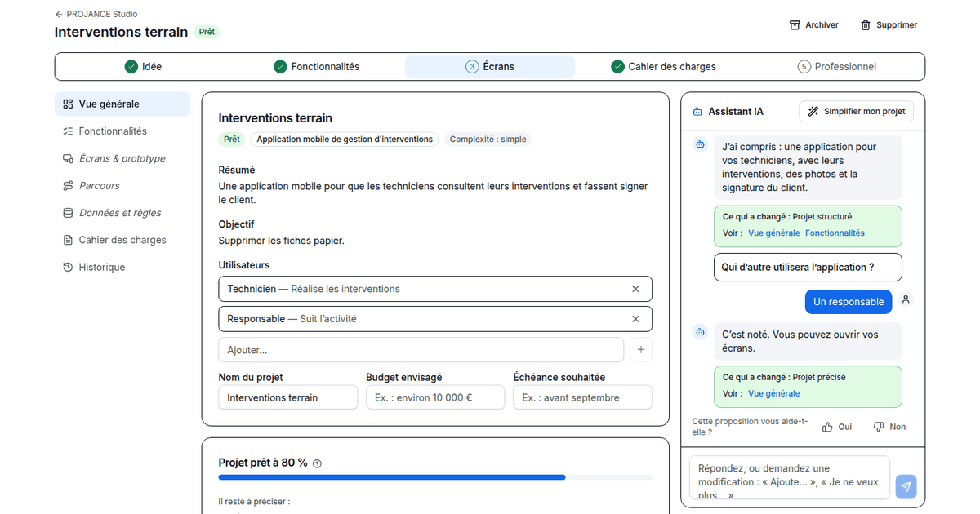Click Simplifier mon projet button

[x=857, y=112]
